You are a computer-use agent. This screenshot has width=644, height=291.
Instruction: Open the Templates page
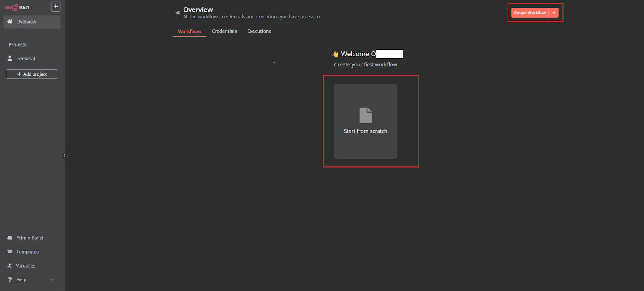(32, 252)
